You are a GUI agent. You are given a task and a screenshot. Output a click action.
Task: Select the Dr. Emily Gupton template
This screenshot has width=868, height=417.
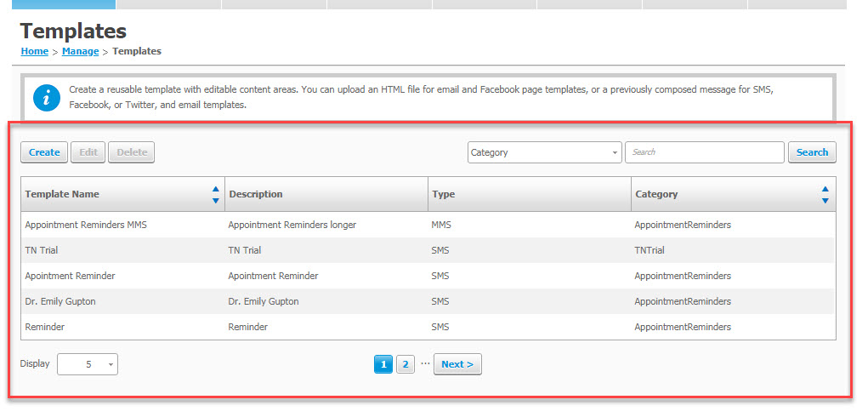428,301
